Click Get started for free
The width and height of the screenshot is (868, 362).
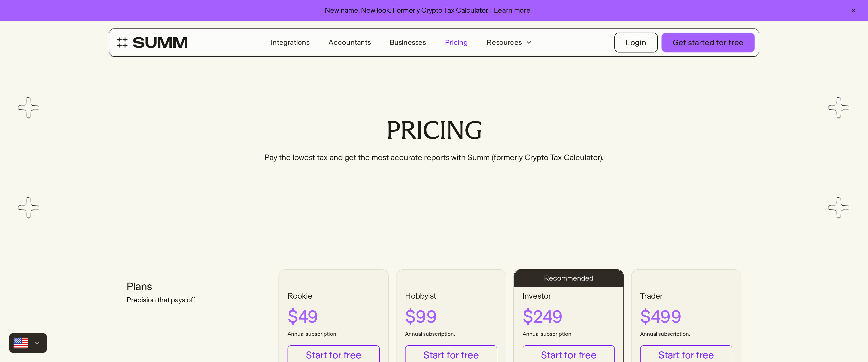click(x=708, y=43)
